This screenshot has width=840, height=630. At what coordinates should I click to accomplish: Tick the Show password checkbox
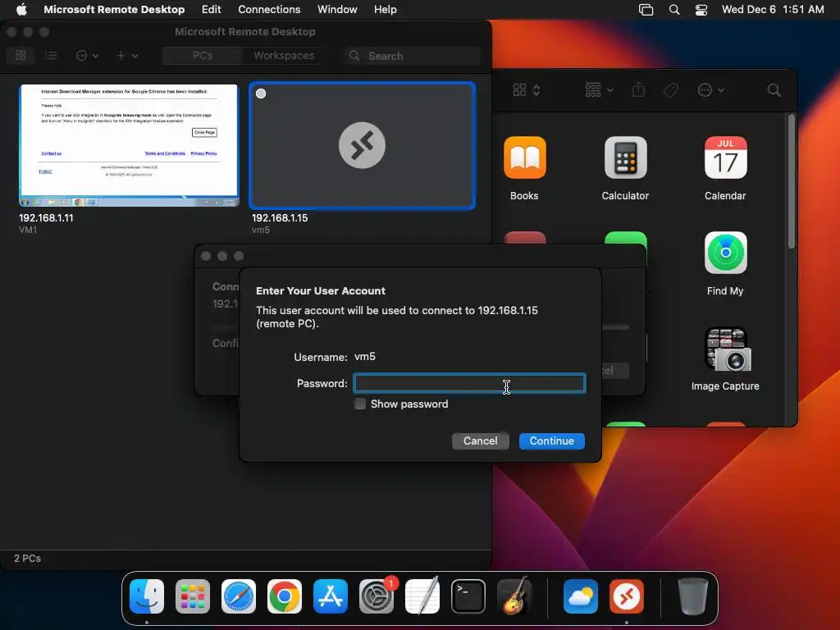tap(360, 404)
